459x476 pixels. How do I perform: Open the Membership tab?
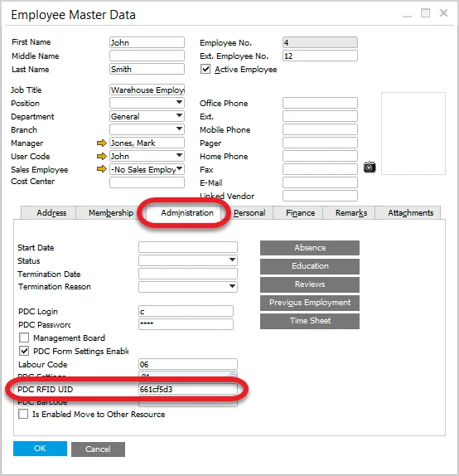coord(111,213)
